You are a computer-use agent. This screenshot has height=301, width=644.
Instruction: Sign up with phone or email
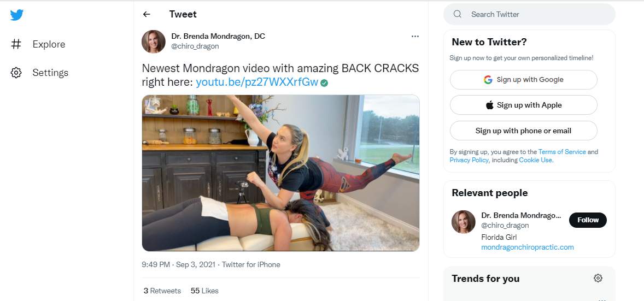523,131
